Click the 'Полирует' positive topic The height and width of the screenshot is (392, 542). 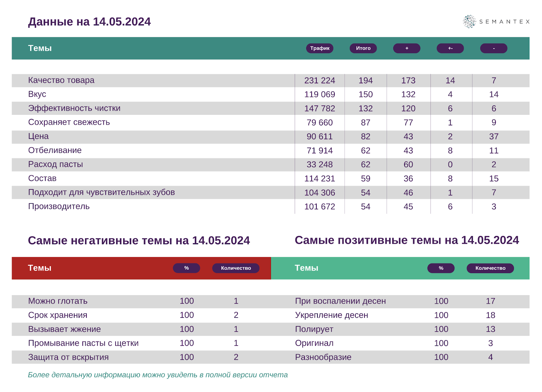tap(314, 329)
